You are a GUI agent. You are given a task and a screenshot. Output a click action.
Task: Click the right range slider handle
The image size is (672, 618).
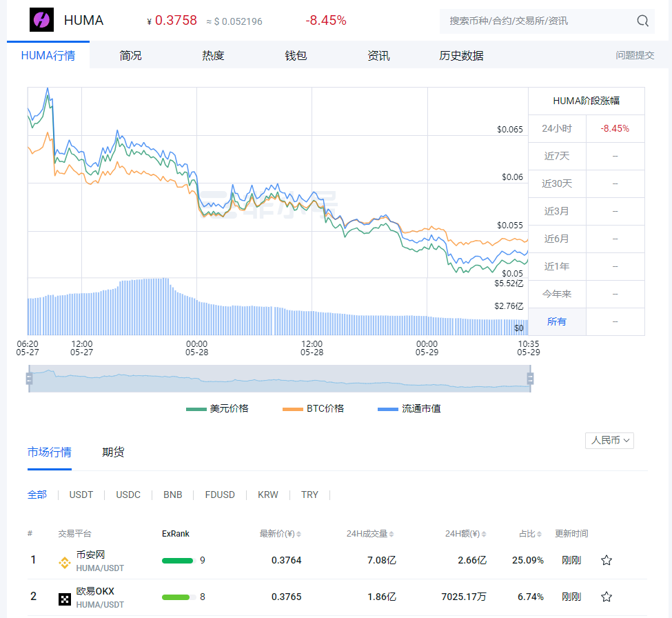coord(530,379)
